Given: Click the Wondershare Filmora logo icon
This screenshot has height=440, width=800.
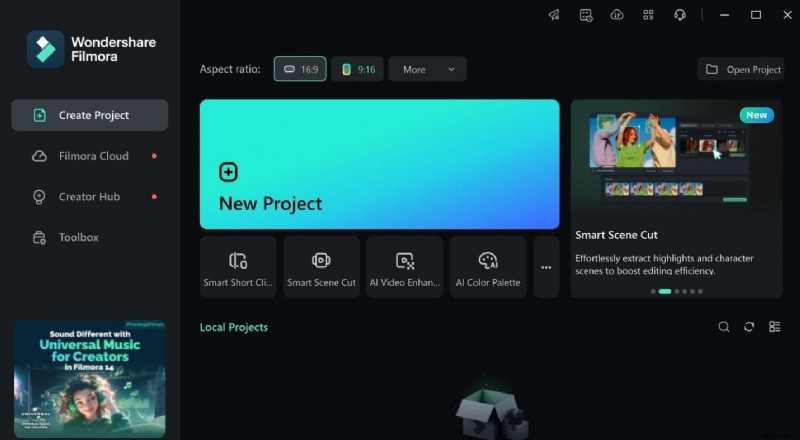Looking at the screenshot, I should click(45, 49).
